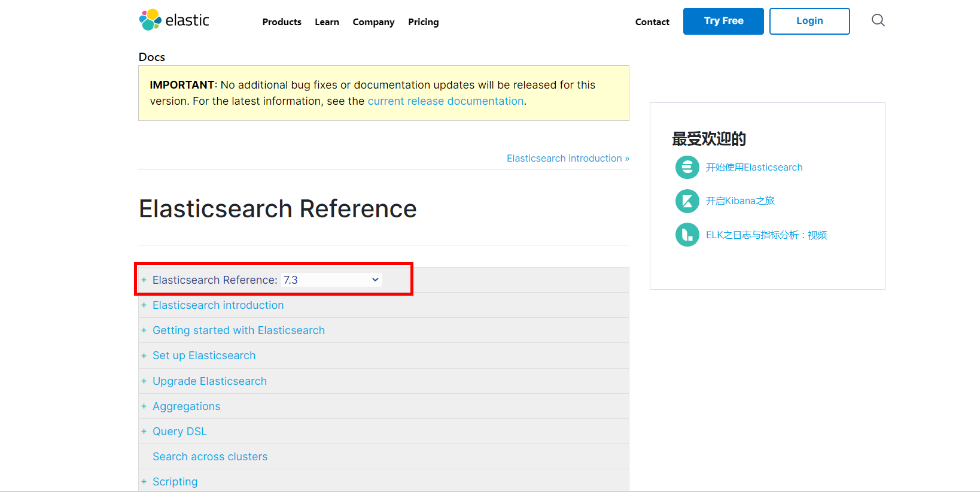
Task: Open the 开启Kibana之旅 link
Action: point(740,201)
